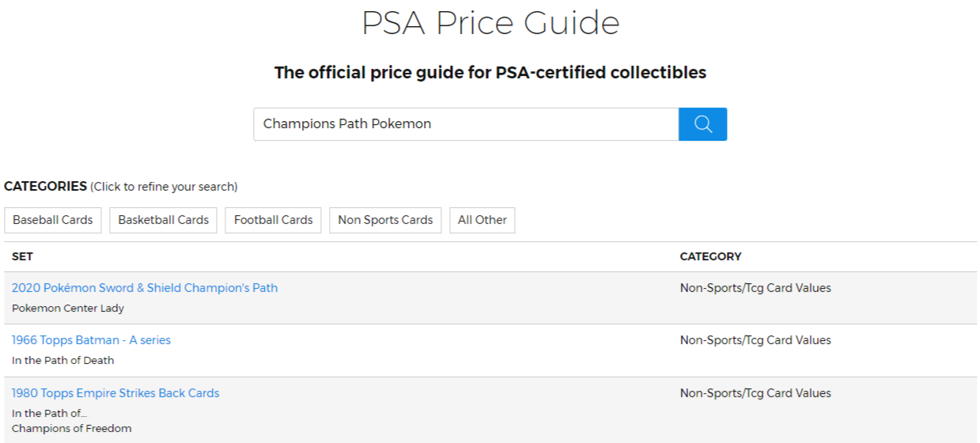Open 1980 Topps Empire Strikes Back Cards

pyautogui.click(x=115, y=393)
